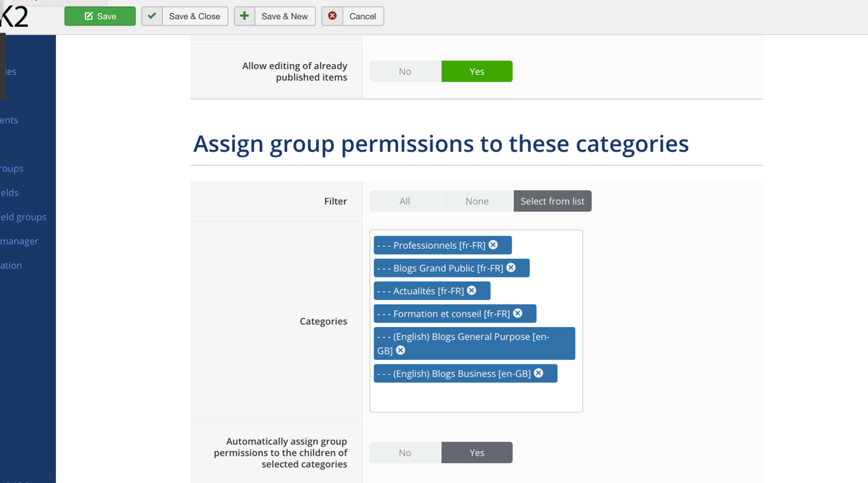This screenshot has width=868, height=483.
Task: Disable auto-assigning permissions to children categories
Action: click(405, 453)
